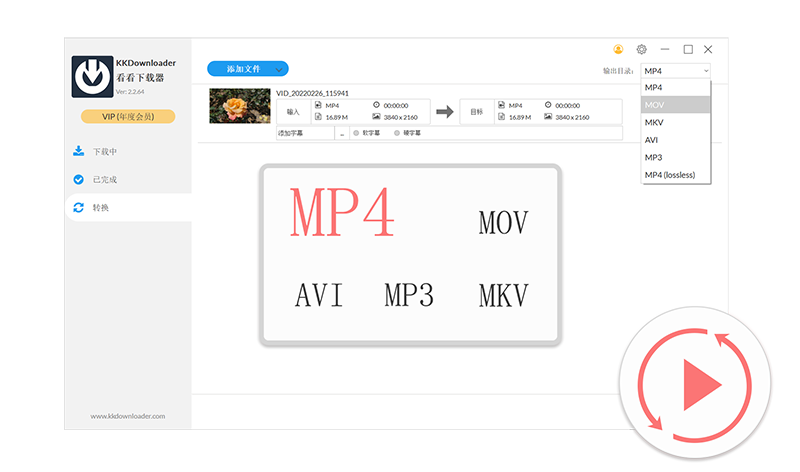
Task: Click the KKDownloader logo icon
Action: coord(92,74)
